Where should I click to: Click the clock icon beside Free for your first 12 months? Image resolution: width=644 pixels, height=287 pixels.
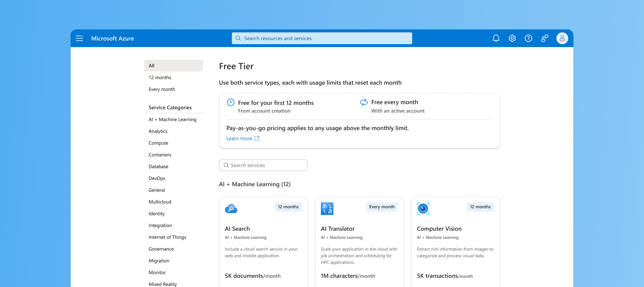click(230, 102)
